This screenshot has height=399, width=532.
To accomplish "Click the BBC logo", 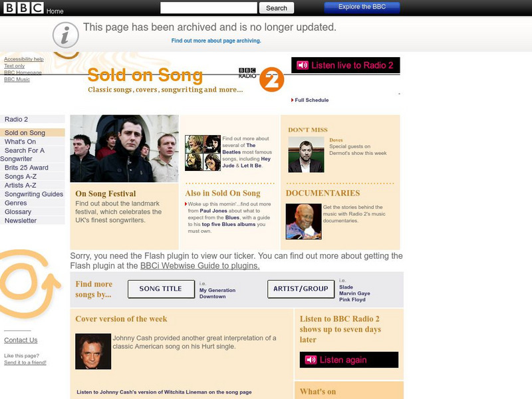I will coord(23,7).
